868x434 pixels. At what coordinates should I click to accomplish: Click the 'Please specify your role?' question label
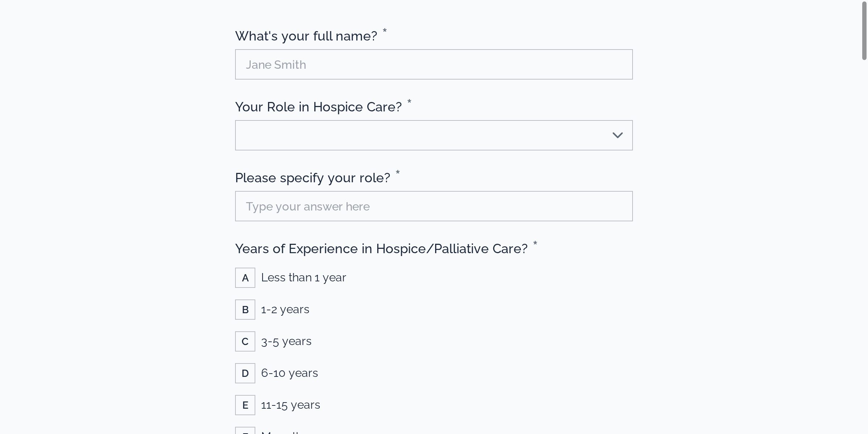point(312,178)
